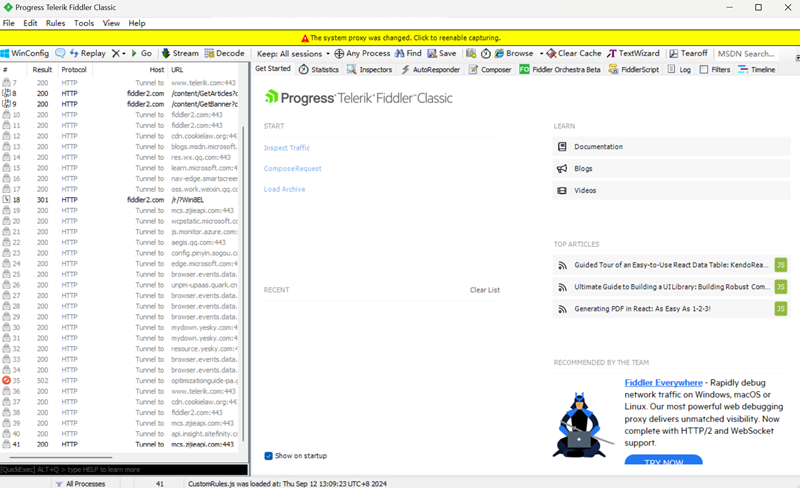Switch to the Statistics tab
800x488 pixels.
[319, 69]
